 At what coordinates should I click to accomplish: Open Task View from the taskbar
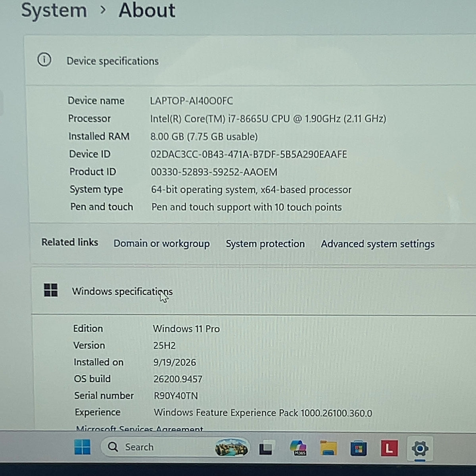tap(266, 448)
